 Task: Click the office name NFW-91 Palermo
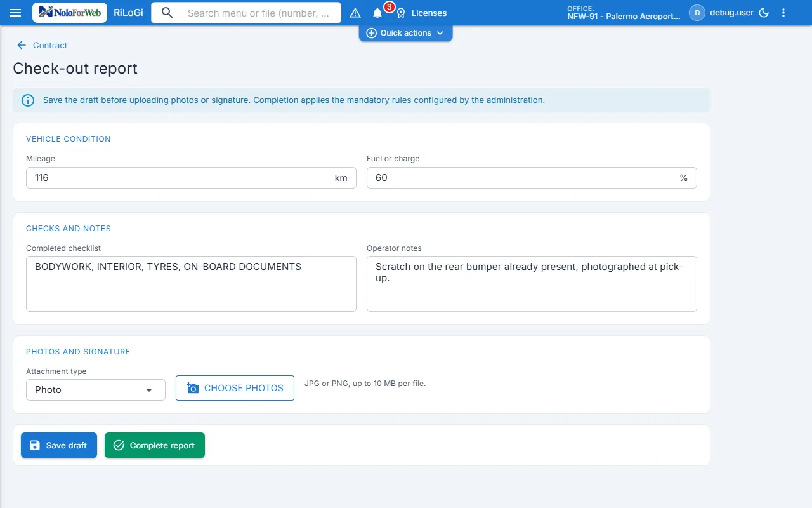tap(624, 17)
